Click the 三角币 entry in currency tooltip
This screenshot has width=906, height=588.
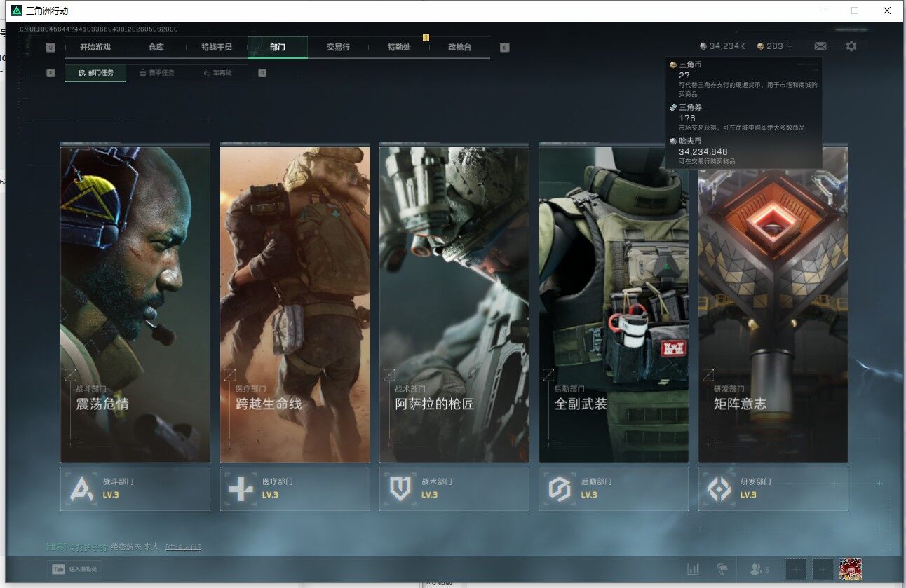click(744, 78)
